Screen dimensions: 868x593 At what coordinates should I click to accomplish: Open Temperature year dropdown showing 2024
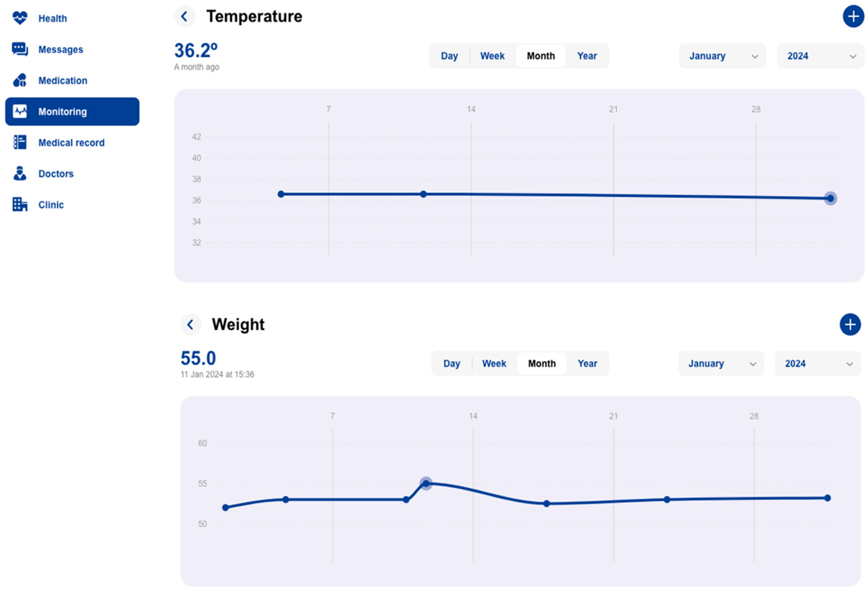coord(820,56)
